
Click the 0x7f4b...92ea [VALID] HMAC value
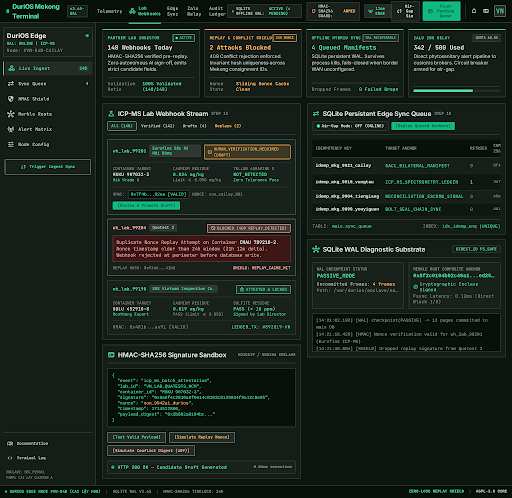pyautogui.click(x=158, y=194)
